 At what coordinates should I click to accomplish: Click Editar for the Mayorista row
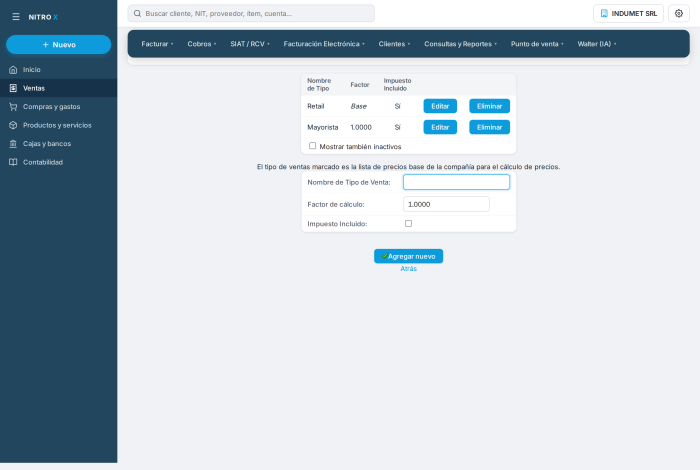tap(440, 127)
